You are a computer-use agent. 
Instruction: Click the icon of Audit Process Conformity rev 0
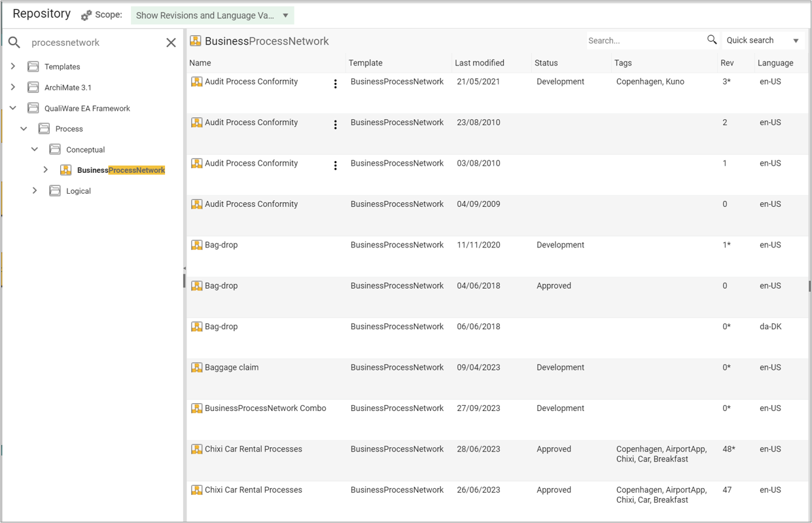click(196, 204)
